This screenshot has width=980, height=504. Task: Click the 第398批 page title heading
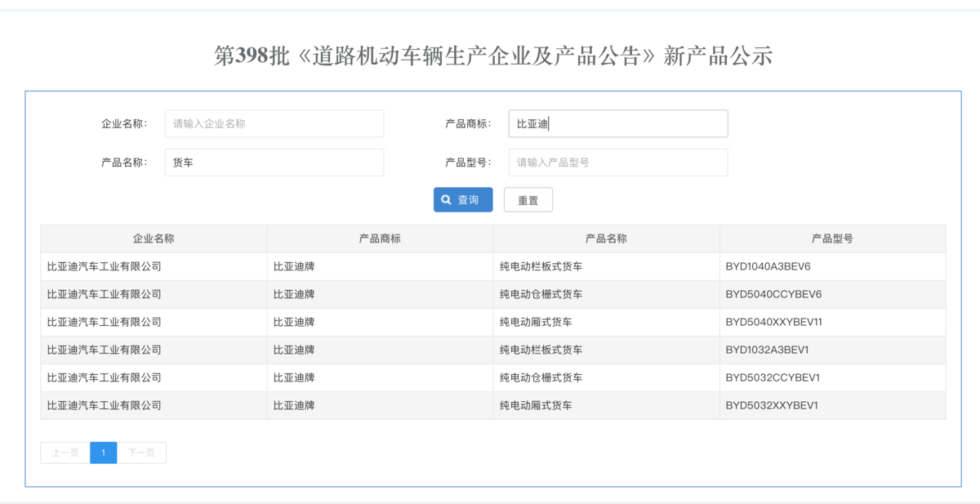(492, 56)
